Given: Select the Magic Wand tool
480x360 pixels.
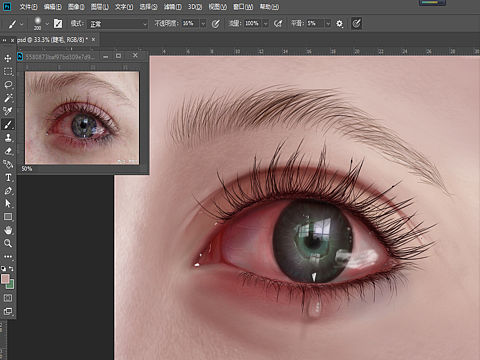Looking at the screenshot, I should pyautogui.click(x=8, y=98).
